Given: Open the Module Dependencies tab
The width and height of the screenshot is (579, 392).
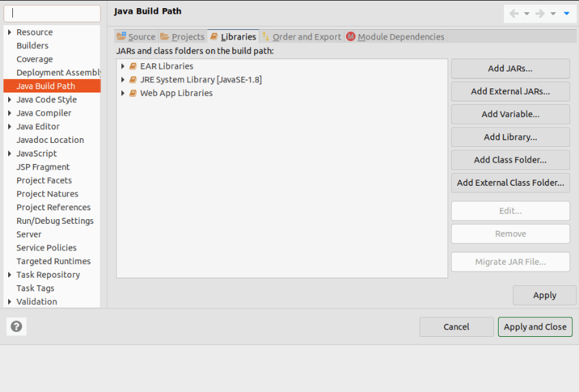Looking at the screenshot, I should (x=396, y=37).
